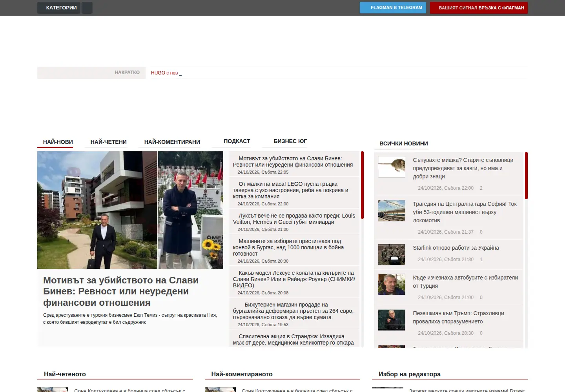Open the Лексус или Рейндж Роувър article
565x392 pixels.
(x=294, y=279)
